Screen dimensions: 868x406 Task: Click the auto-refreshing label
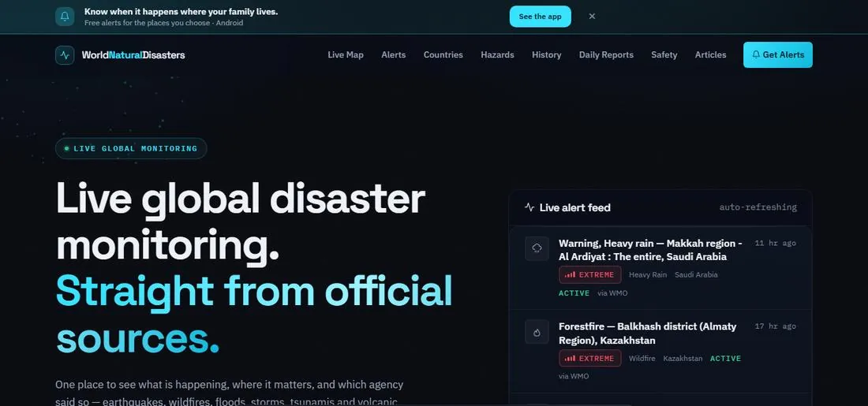click(x=758, y=207)
